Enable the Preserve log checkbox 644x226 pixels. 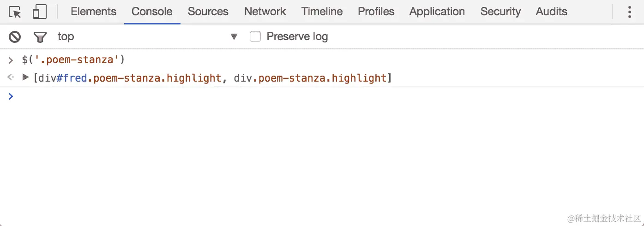click(x=255, y=36)
